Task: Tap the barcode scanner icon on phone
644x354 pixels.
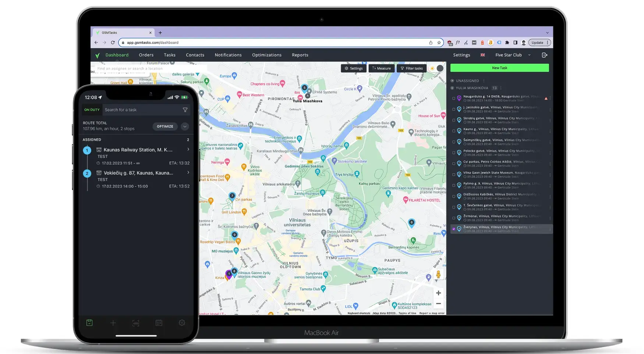Action: [x=136, y=323]
